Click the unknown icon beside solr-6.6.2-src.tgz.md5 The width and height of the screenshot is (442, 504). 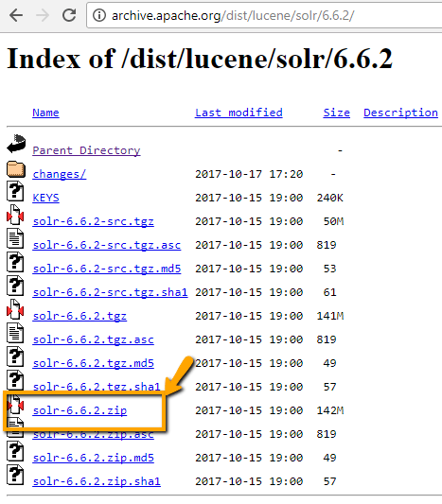[15, 262]
